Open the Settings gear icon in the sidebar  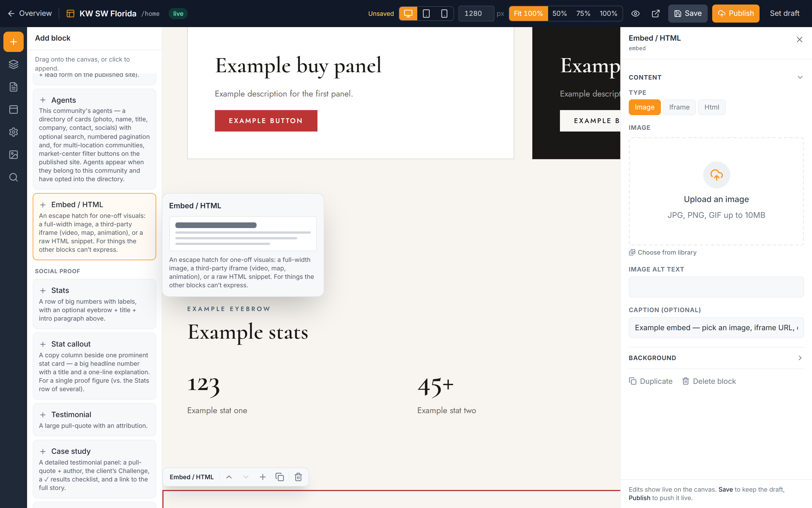(14, 132)
